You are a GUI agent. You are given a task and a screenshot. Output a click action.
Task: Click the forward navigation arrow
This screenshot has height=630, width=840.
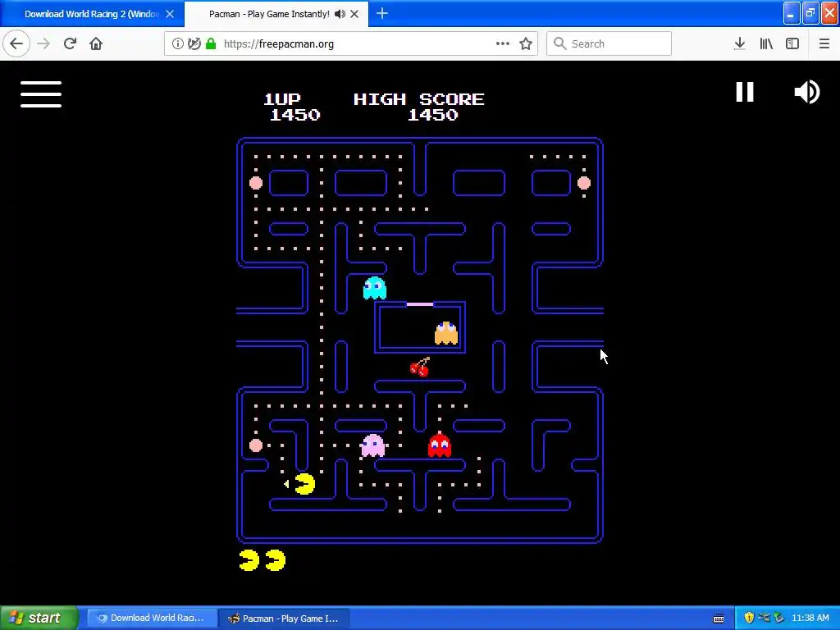(x=43, y=43)
